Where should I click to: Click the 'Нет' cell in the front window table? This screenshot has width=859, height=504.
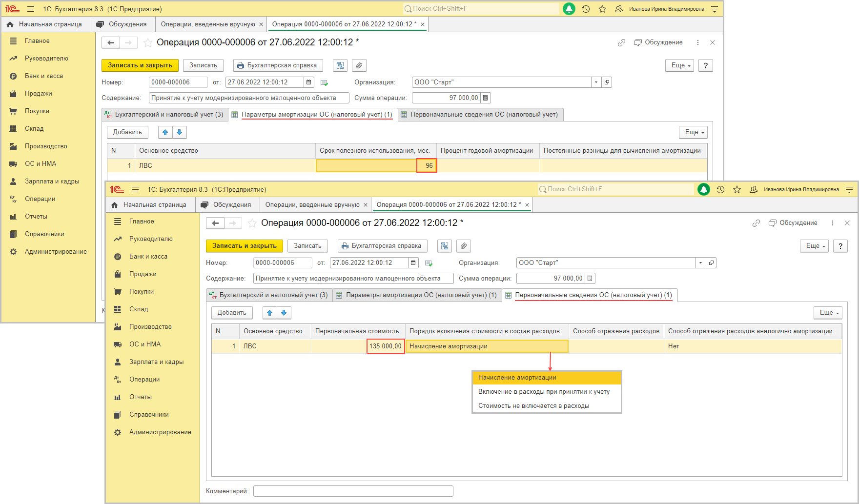coord(753,346)
